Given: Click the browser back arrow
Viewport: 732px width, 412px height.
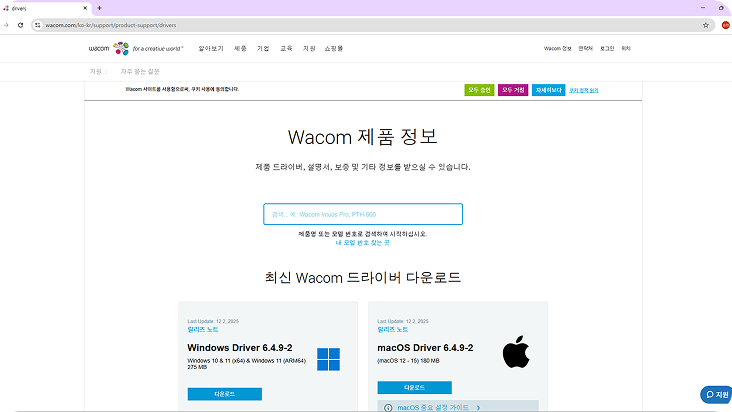Looking at the screenshot, I should [7, 25].
